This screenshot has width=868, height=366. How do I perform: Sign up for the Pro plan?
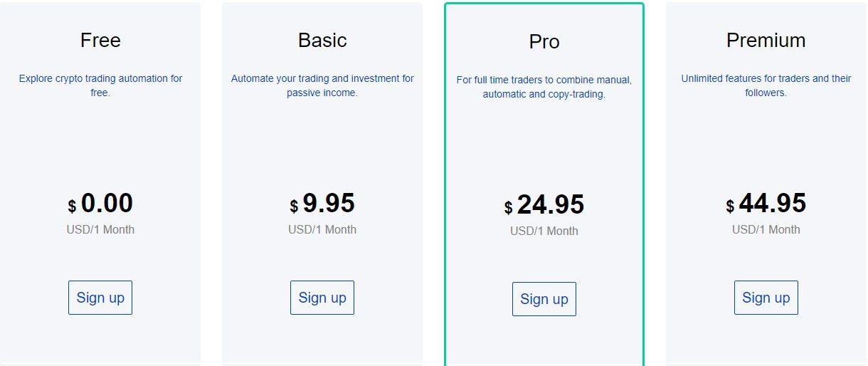pyautogui.click(x=544, y=299)
